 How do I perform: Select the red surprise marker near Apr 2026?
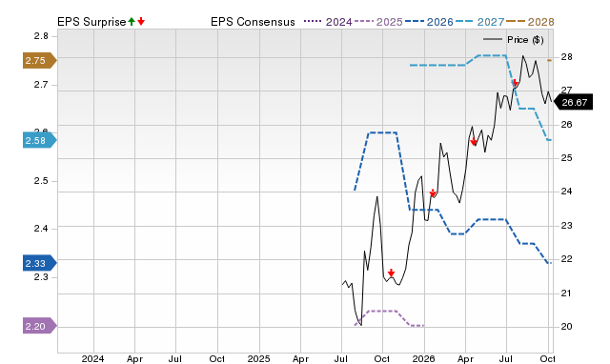474,142
